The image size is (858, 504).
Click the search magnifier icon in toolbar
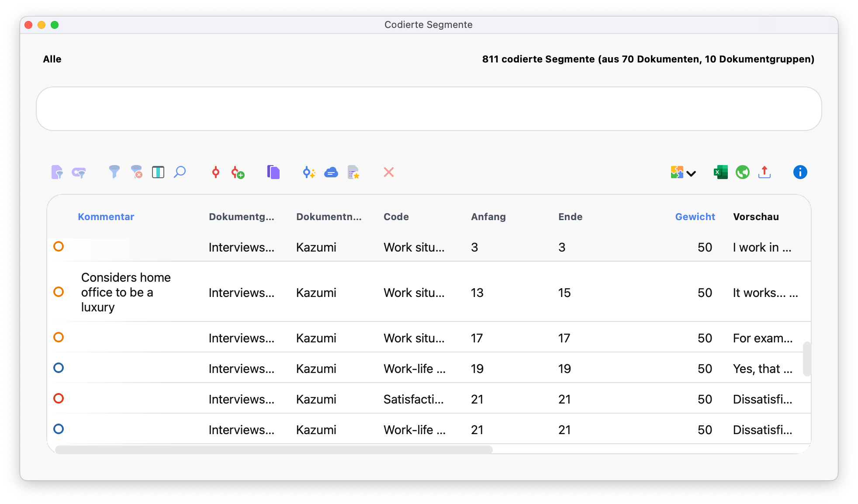[x=180, y=172]
